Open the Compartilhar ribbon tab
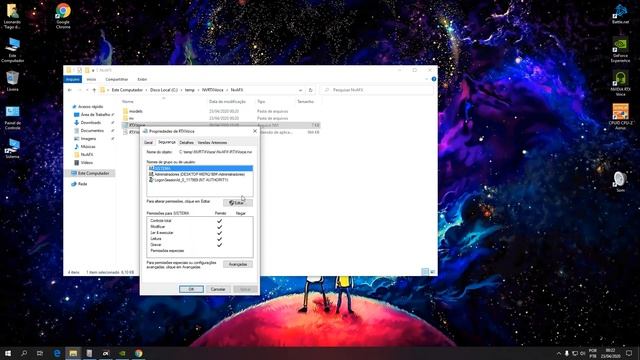The image size is (640, 360). tap(117, 79)
